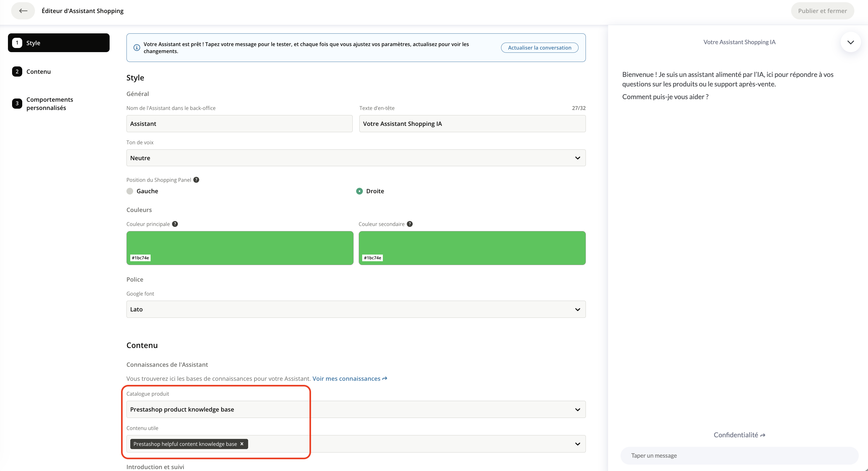
Task: Open the Comportements personnalisés step
Action: pyautogui.click(x=49, y=104)
